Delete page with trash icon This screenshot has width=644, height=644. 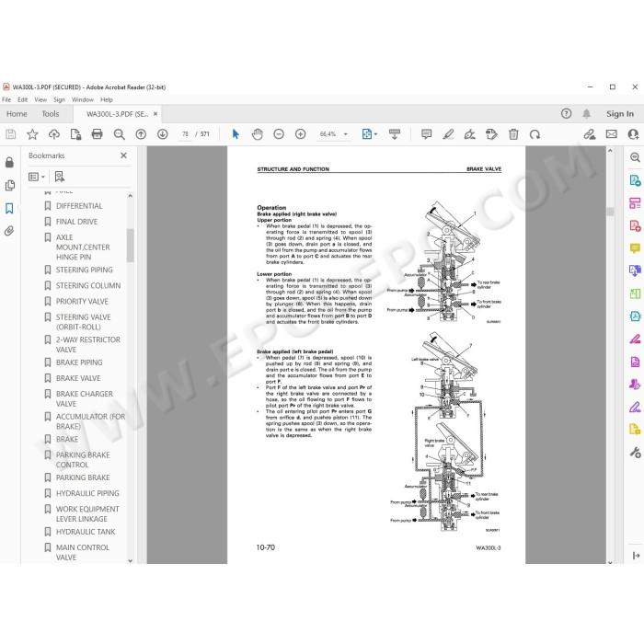(513, 134)
